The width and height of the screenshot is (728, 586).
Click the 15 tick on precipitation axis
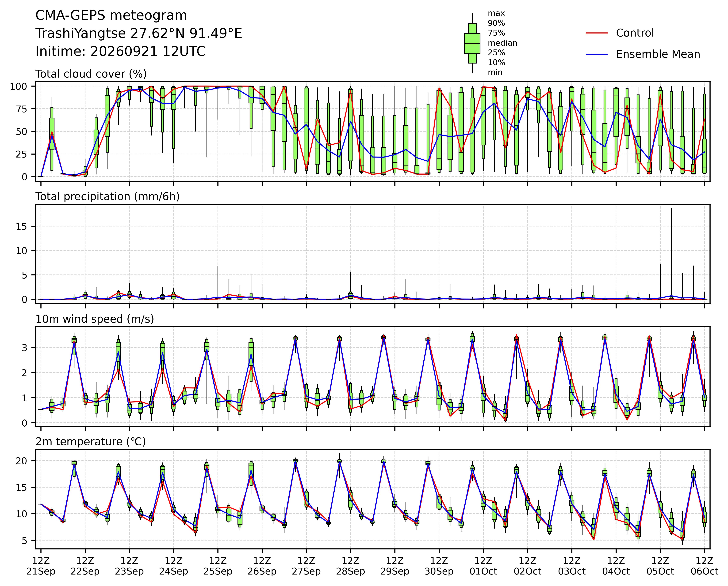pyautogui.click(x=21, y=226)
